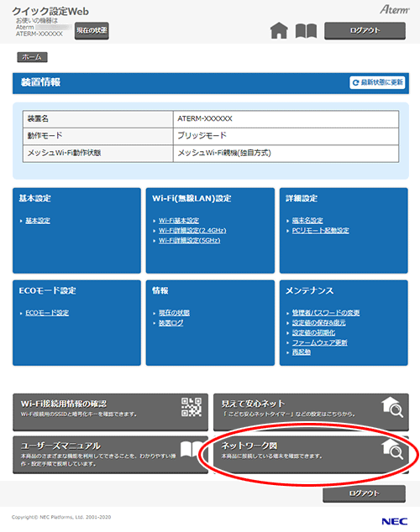
Task: Select the ホーム breadcrumb tab
Action: click(32, 57)
